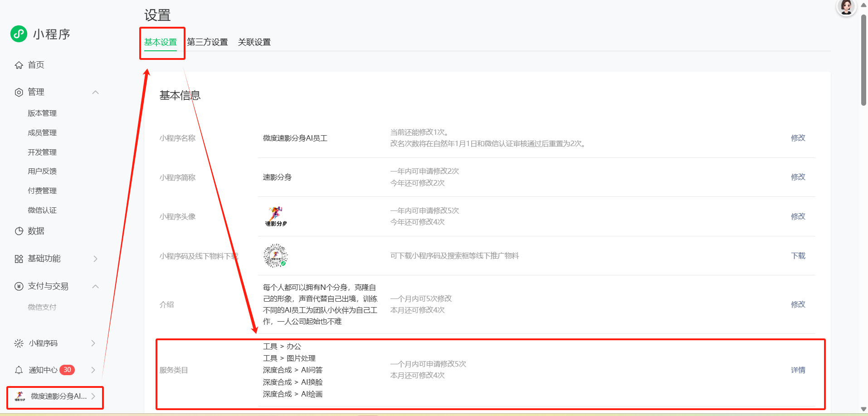Click the green 小程序 logo icon
The height and width of the screenshot is (416, 868).
tap(19, 34)
